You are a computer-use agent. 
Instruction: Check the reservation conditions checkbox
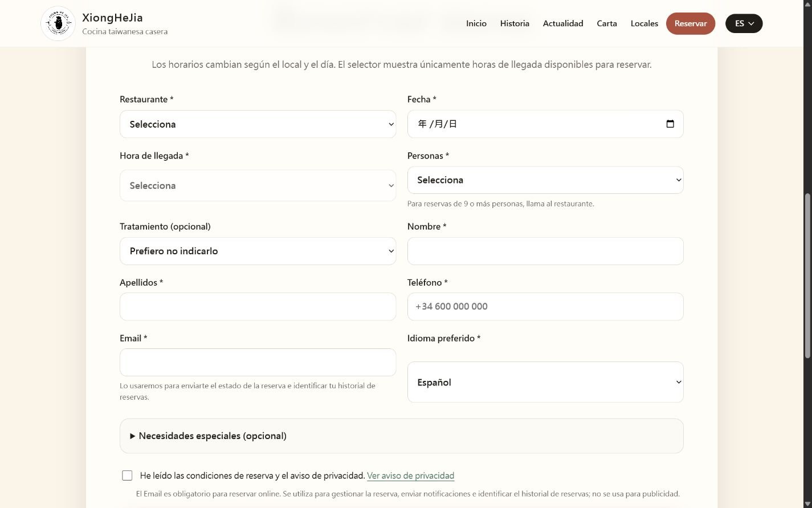[127, 476]
